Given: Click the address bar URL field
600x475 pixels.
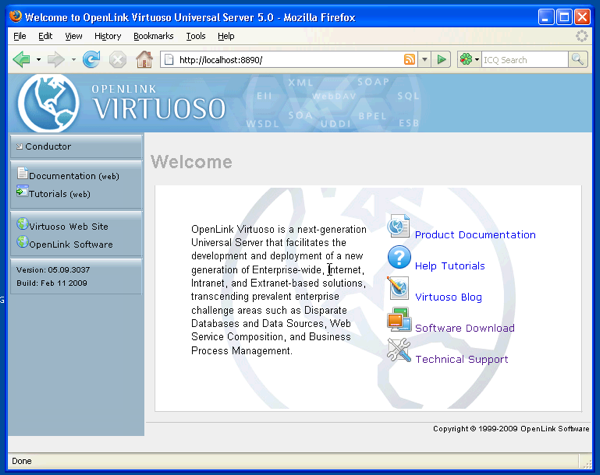Looking at the screenshot, I should click(289, 60).
